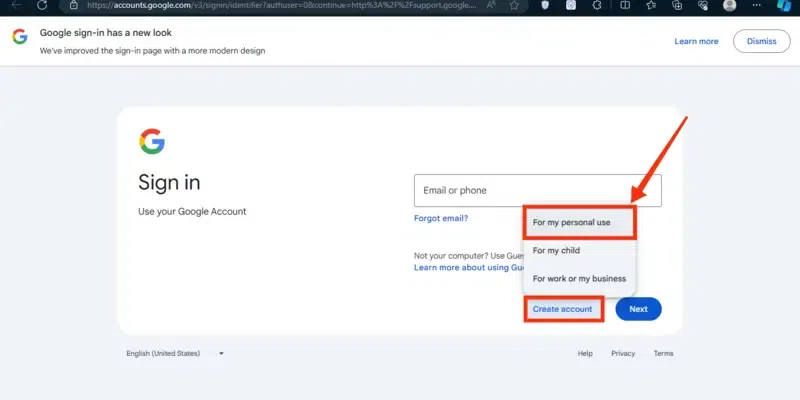Open the Help footer link
Screen dimensions: 800x400
click(x=585, y=353)
